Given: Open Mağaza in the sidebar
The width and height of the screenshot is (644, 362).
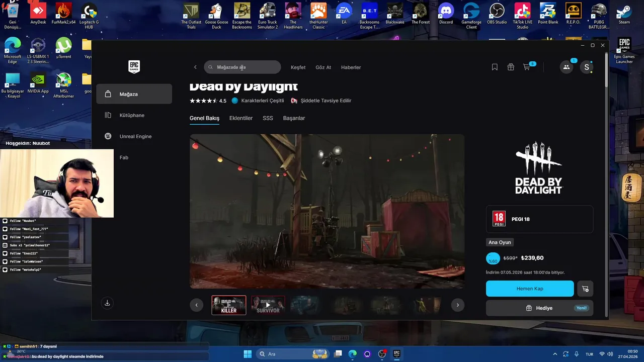Looking at the screenshot, I should pyautogui.click(x=134, y=94).
